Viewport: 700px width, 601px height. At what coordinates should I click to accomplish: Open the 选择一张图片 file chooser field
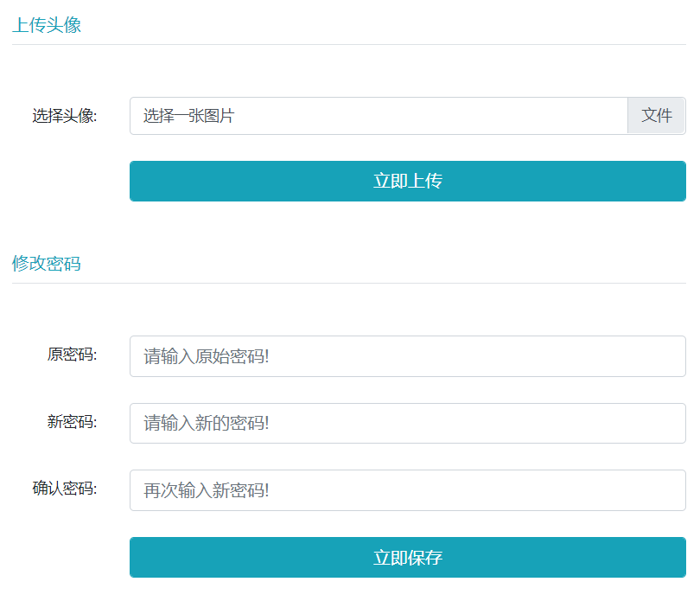point(379,116)
